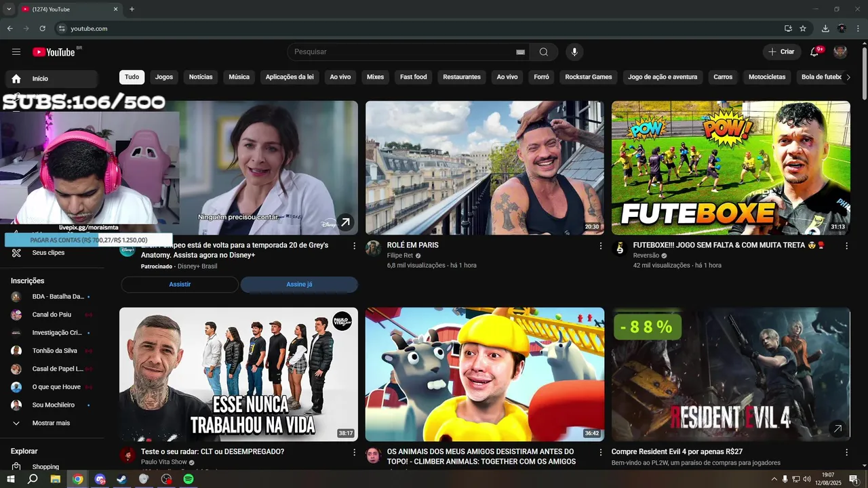Open Chrome downloads icon

(825, 28)
